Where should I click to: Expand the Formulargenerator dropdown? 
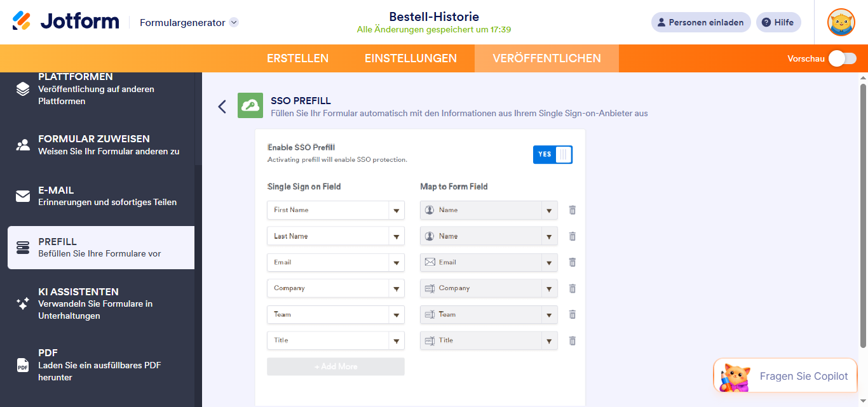(234, 22)
